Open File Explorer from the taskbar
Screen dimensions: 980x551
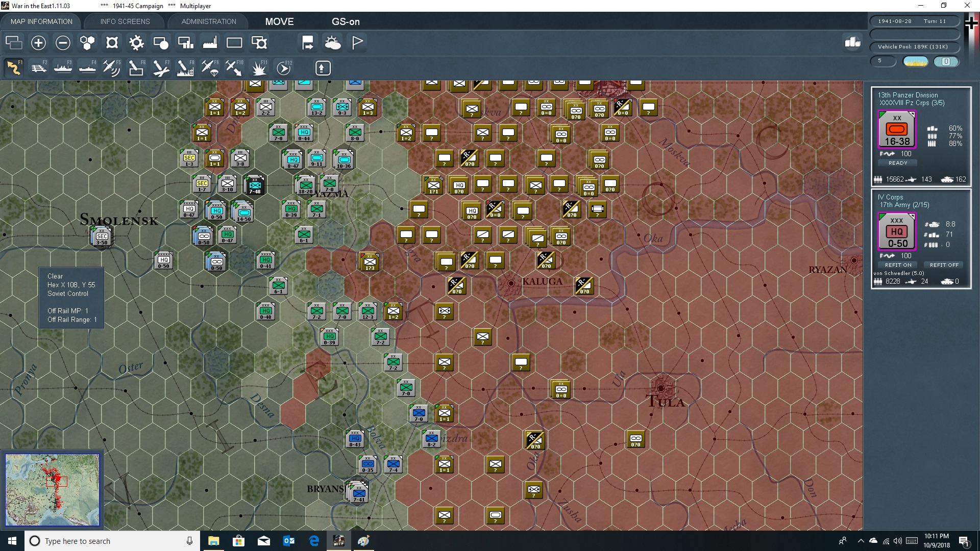click(213, 541)
